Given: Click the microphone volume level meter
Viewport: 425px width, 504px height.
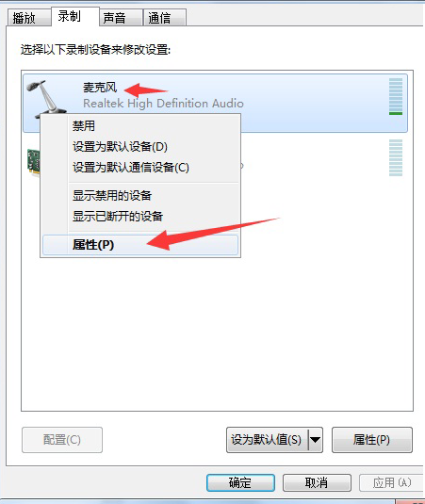Looking at the screenshot, I should (x=396, y=96).
